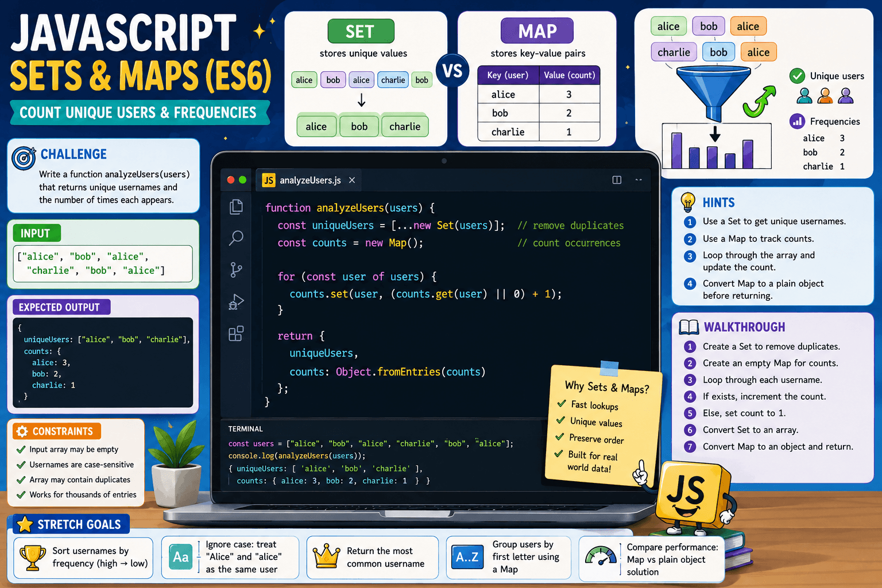Image resolution: width=882 pixels, height=588 pixels.
Task: Click the open book icon beside WALKTHROUGH
Action: [688, 327]
